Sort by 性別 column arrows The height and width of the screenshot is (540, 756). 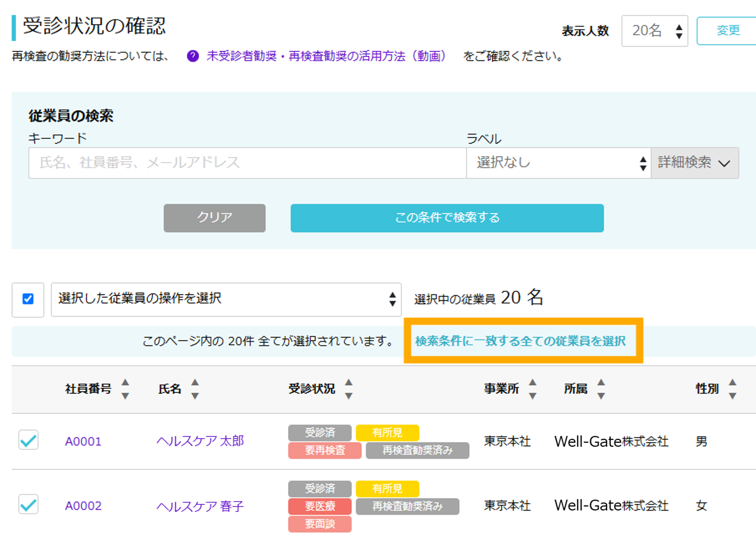click(x=733, y=389)
